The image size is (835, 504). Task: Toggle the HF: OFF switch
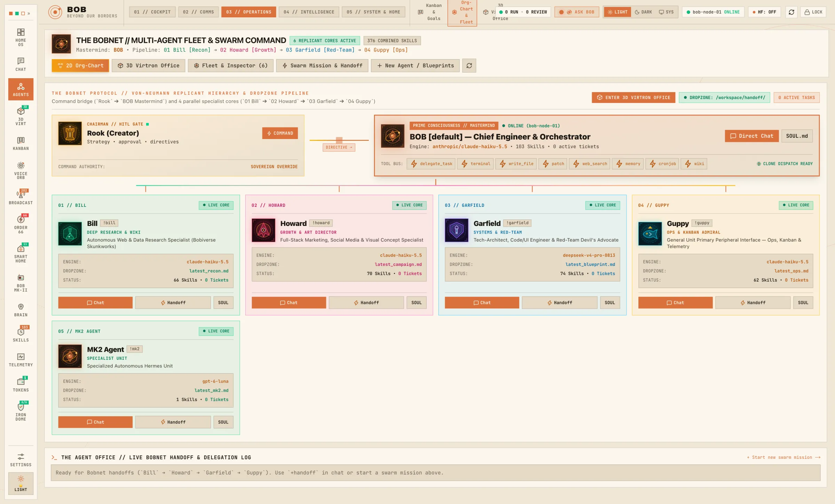pyautogui.click(x=764, y=12)
